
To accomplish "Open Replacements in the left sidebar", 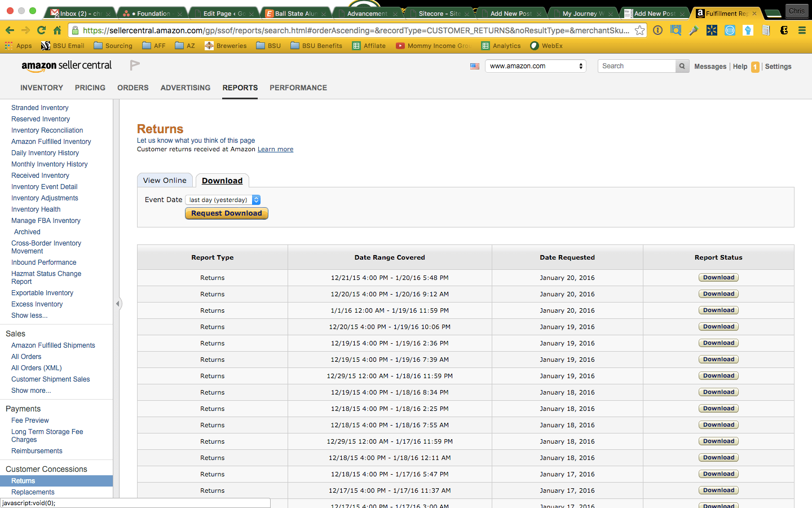I will pyautogui.click(x=33, y=492).
